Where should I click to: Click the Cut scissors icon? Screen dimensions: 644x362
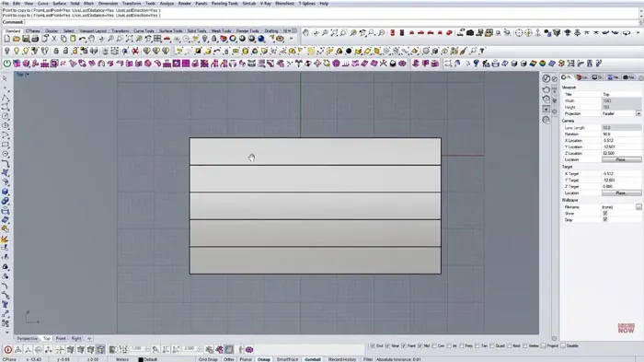click(53, 39)
